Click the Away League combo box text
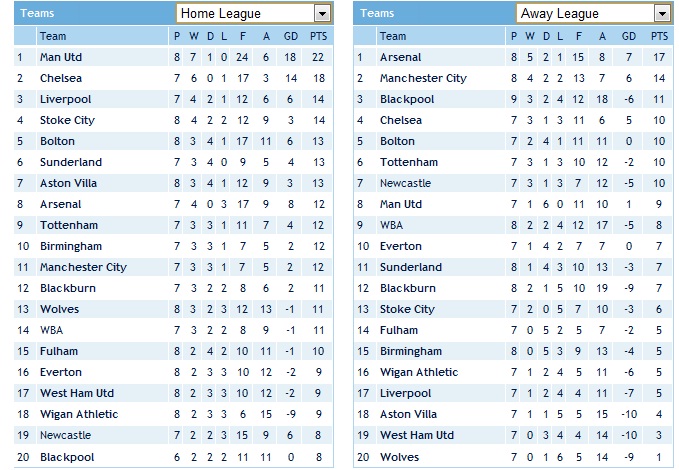 tap(560, 14)
